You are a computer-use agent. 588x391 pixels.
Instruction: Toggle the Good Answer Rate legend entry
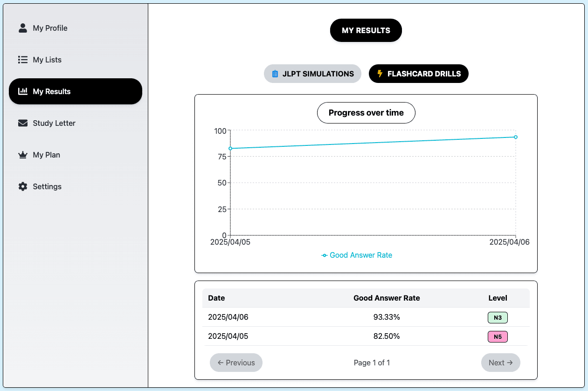coord(357,255)
